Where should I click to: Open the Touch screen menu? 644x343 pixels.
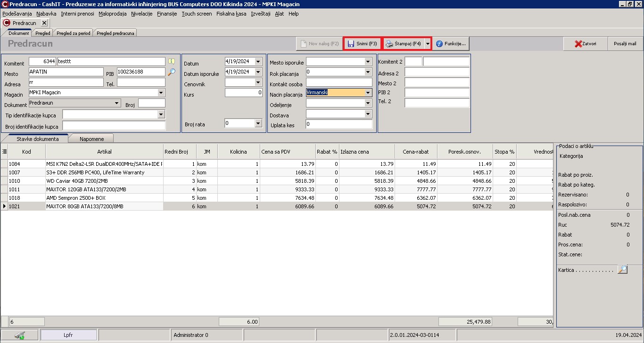[197, 14]
